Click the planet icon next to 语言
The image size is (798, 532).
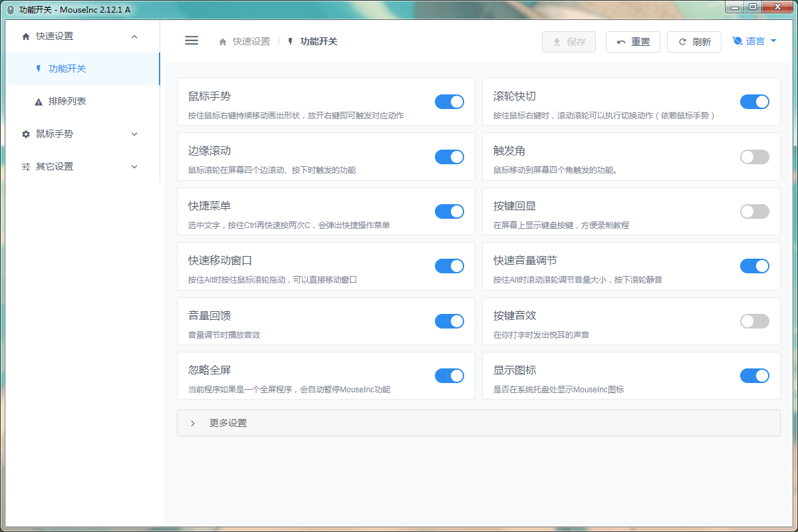coord(737,41)
